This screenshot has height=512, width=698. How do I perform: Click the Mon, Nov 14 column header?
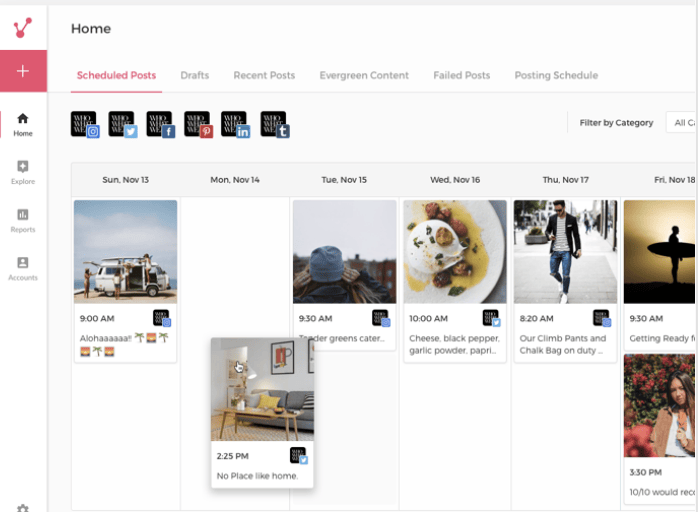[x=235, y=180]
